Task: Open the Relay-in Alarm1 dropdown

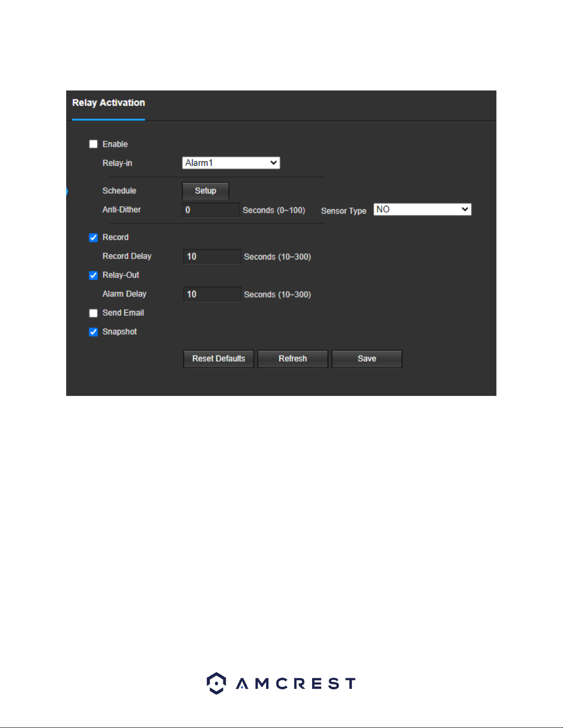Action: [231, 163]
